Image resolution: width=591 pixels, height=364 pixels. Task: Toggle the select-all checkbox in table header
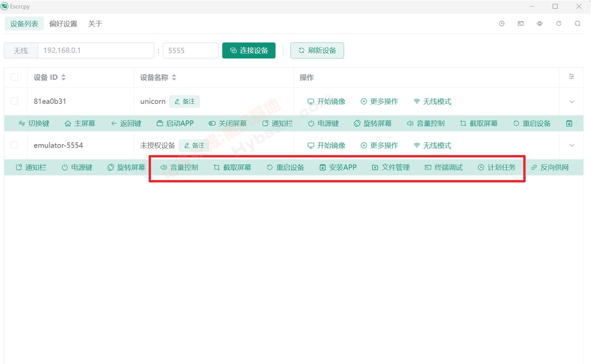tap(14, 77)
